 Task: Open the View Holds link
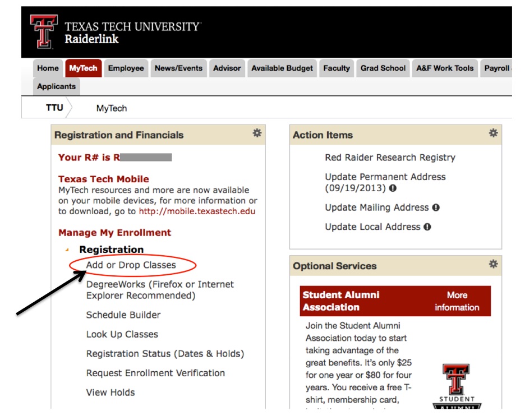110,393
